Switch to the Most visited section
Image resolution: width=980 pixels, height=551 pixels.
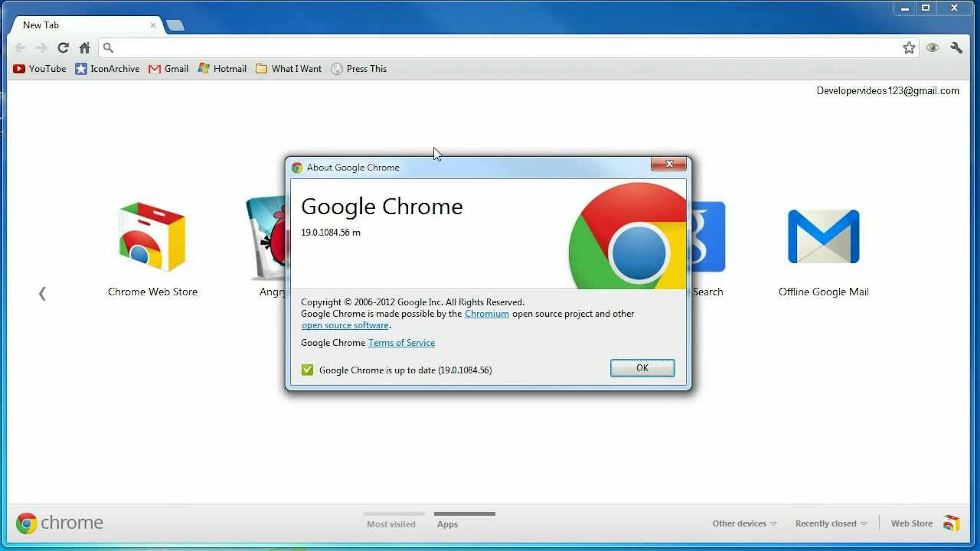pyautogui.click(x=391, y=524)
